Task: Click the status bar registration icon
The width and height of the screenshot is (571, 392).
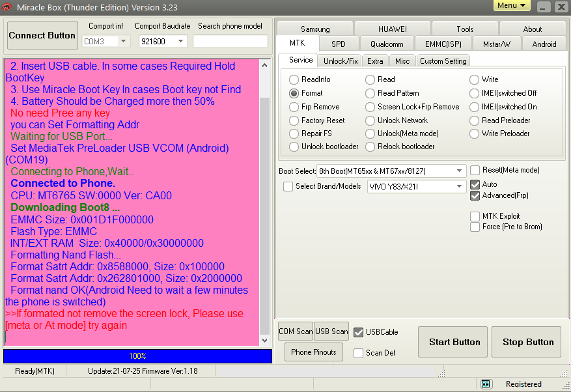Action: point(486,384)
